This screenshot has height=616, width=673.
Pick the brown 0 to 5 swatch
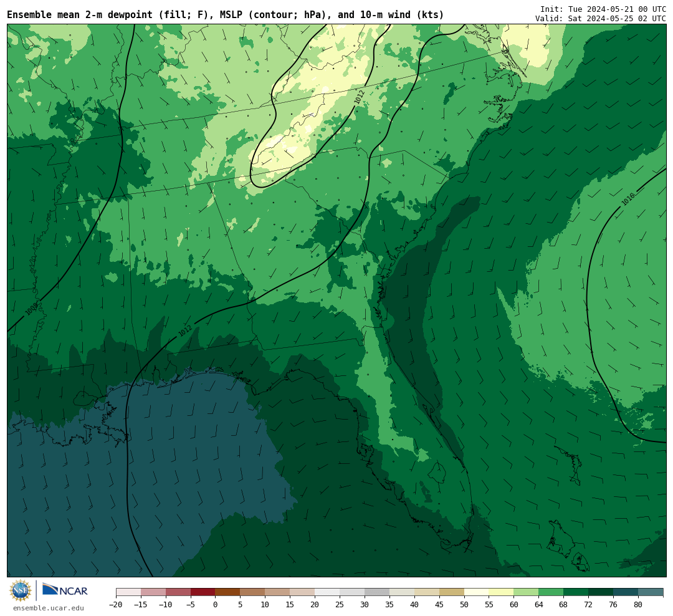228,592
